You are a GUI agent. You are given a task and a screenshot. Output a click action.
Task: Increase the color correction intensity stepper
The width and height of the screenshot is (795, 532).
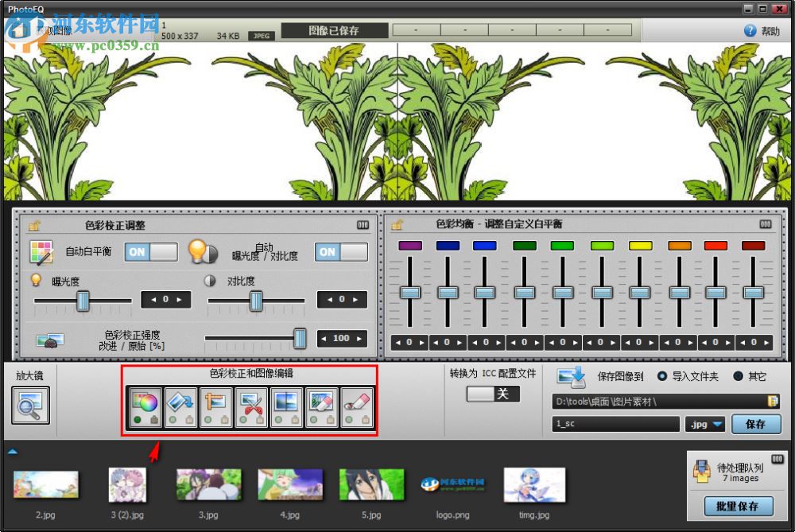[x=359, y=338]
